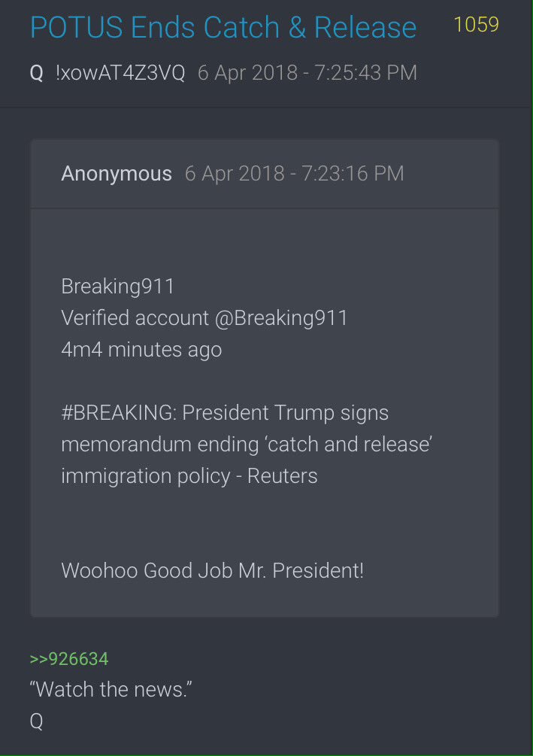Open the >>926634 reply reference link
Image resolution: width=533 pixels, height=756 pixels.
click(x=69, y=659)
